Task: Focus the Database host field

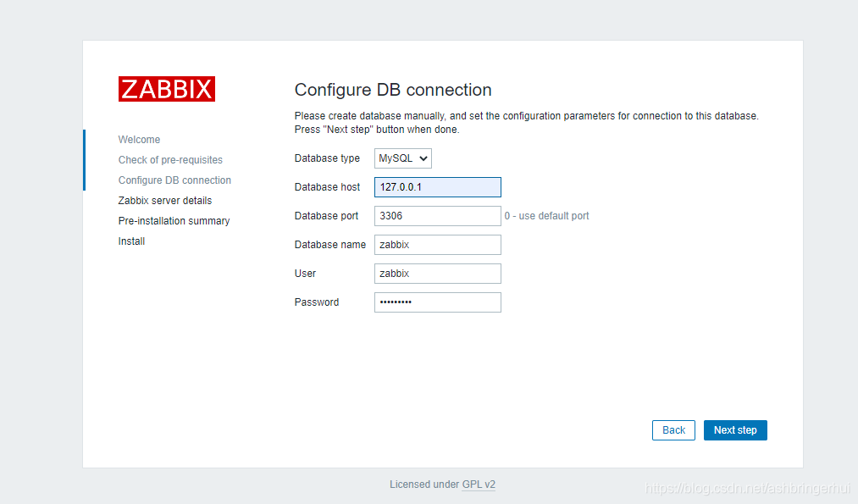Action: coord(437,187)
